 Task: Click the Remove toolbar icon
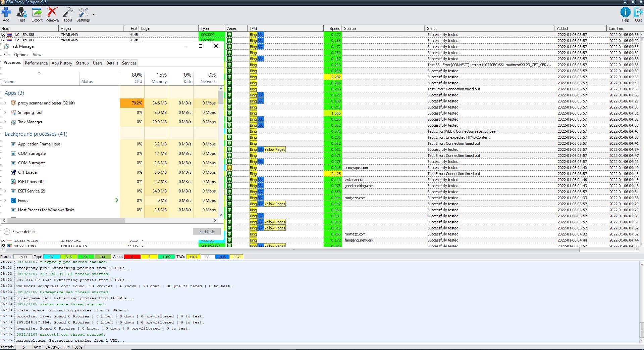point(52,15)
